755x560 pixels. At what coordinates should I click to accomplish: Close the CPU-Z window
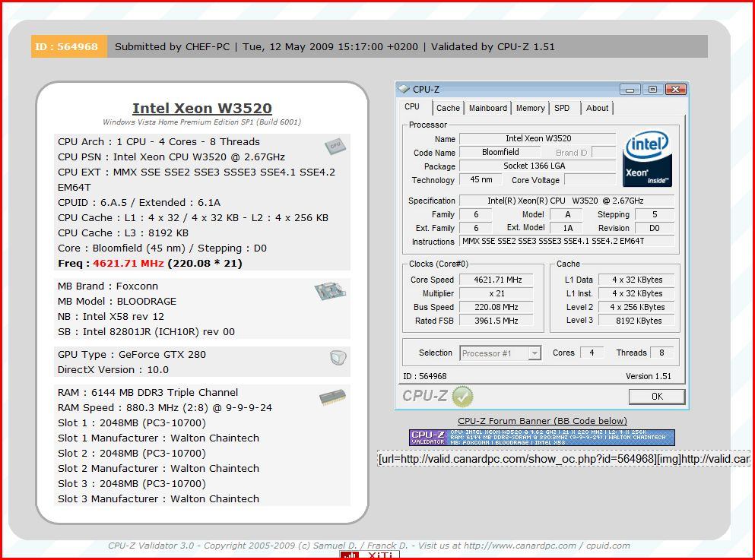point(676,90)
